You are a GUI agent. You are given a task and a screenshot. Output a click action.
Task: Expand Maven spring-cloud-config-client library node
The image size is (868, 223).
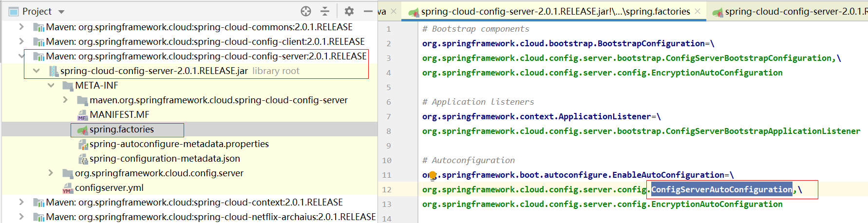(x=21, y=41)
